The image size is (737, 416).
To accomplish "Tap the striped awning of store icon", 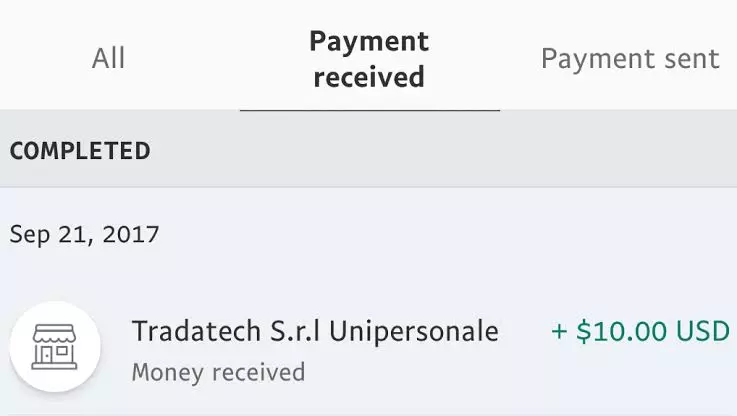I will pyautogui.click(x=55, y=333).
